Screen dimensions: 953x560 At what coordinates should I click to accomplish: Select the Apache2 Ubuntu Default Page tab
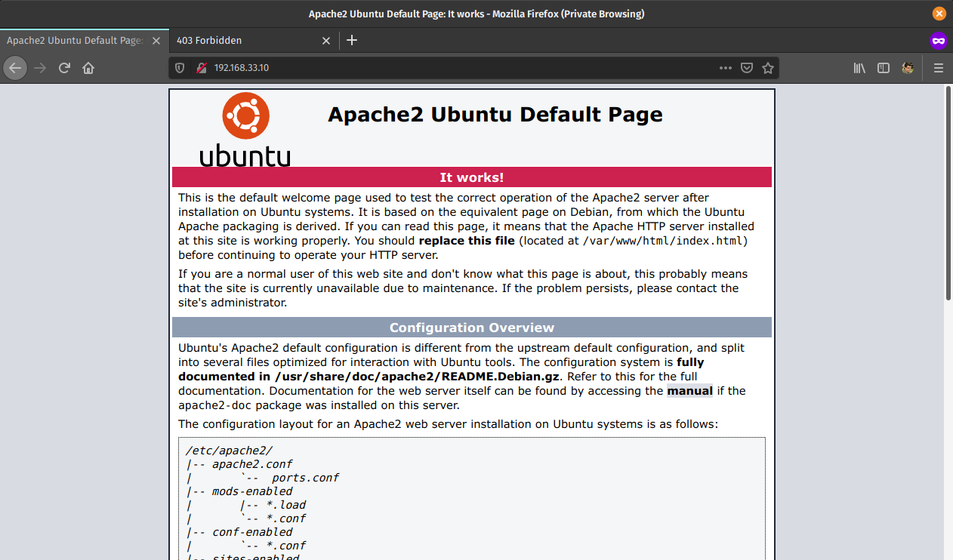(x=74, y=40)
